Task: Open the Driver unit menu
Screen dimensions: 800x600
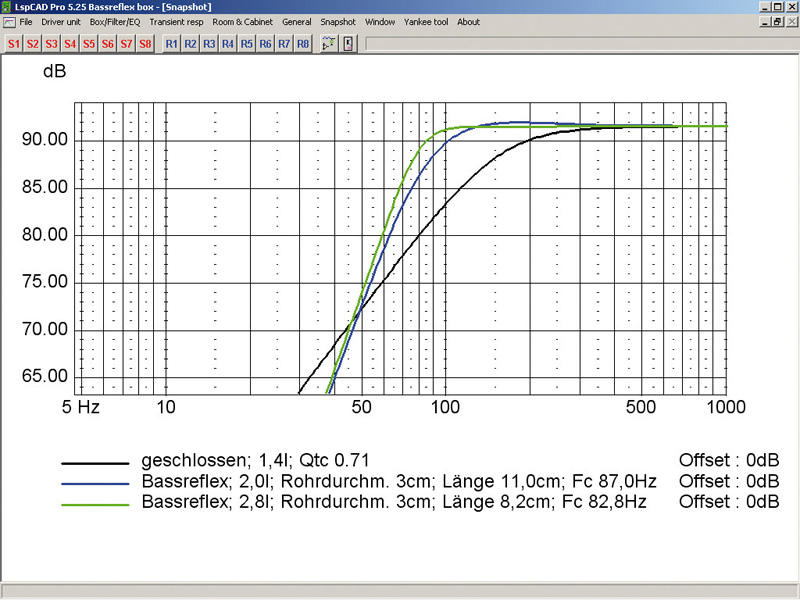Action: (x=61, y=22)
